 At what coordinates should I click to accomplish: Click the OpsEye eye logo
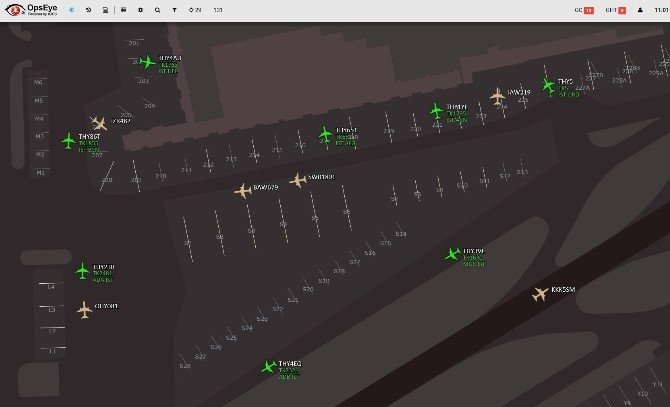coord(15,9)
